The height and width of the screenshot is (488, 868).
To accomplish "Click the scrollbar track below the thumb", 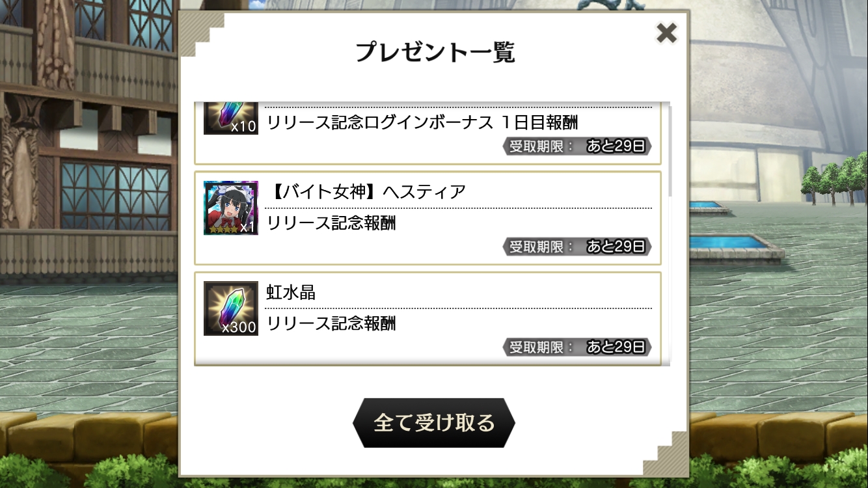I will pos(669,280).
